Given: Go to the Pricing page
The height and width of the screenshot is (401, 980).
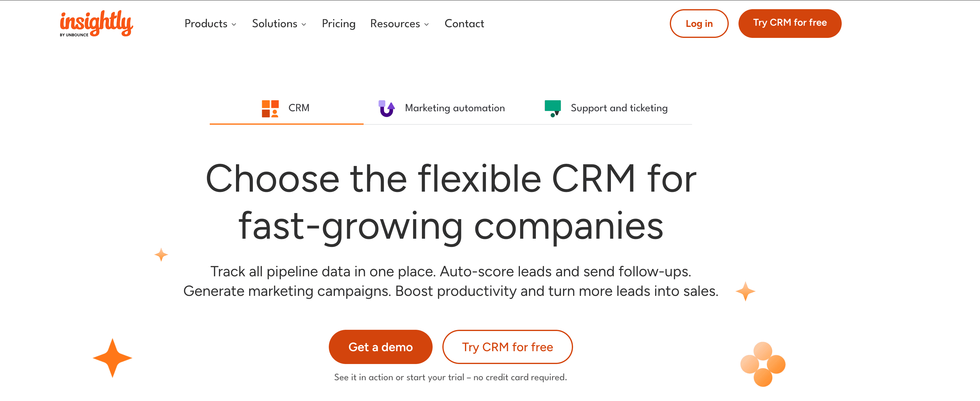Looking at the screenshot, I should (x=338, y=24).
